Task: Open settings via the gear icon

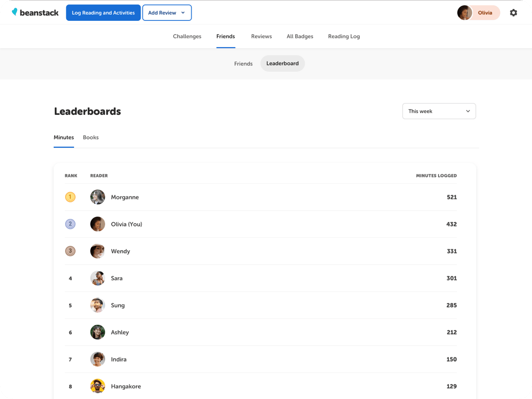Action: [x=513, y=13]
